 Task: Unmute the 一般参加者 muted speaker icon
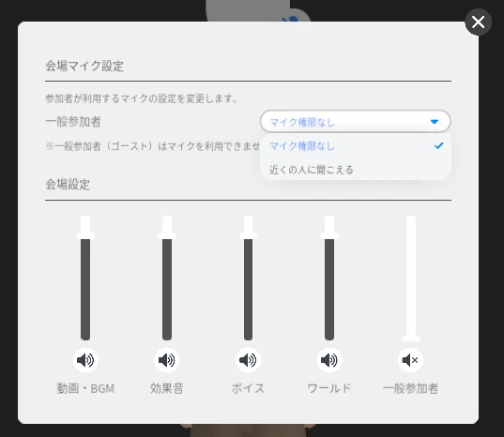(410, 360)
